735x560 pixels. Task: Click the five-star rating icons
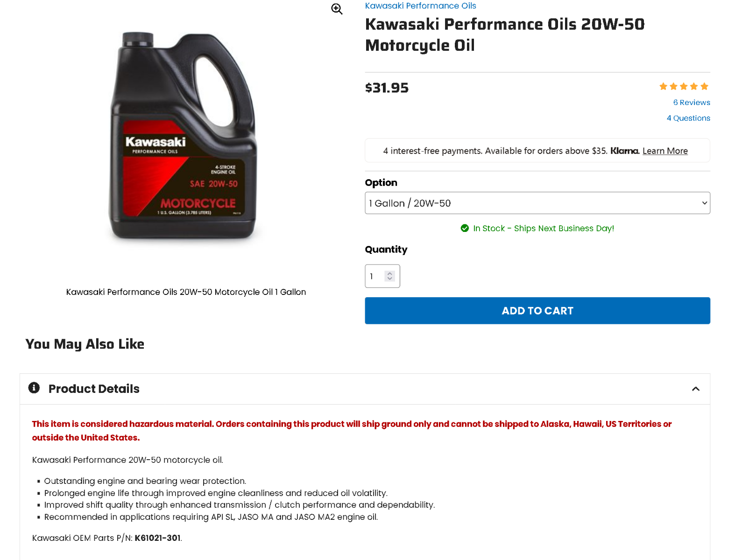[x=684, y=86]
